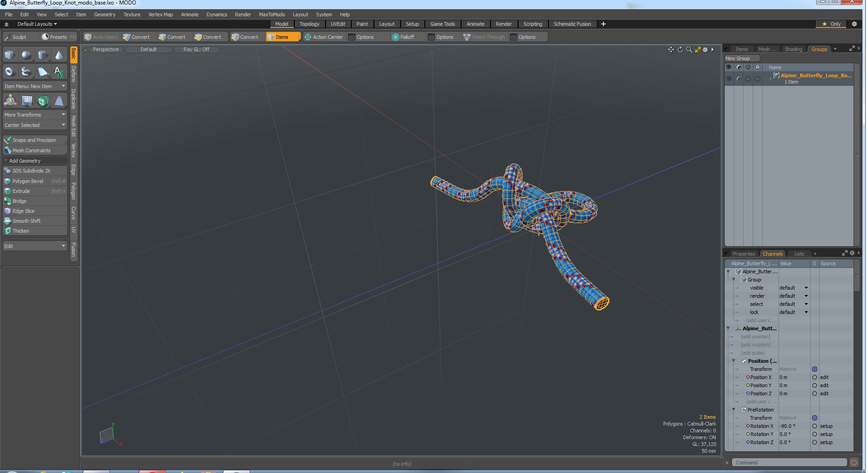
Task: Activate the Taper tool icon
Action: pos(59,101)
